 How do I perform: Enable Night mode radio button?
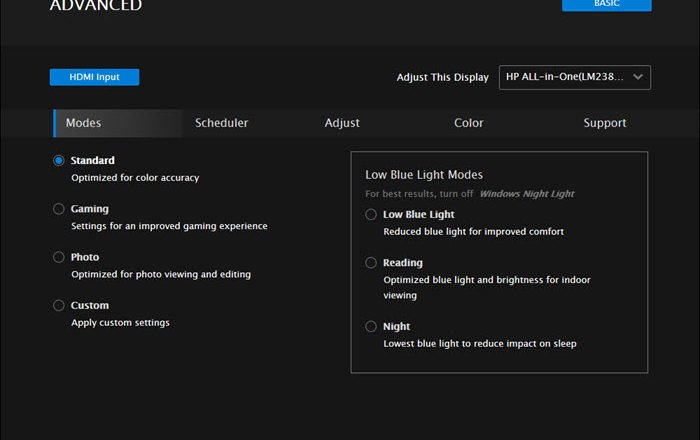pos(371,326)
